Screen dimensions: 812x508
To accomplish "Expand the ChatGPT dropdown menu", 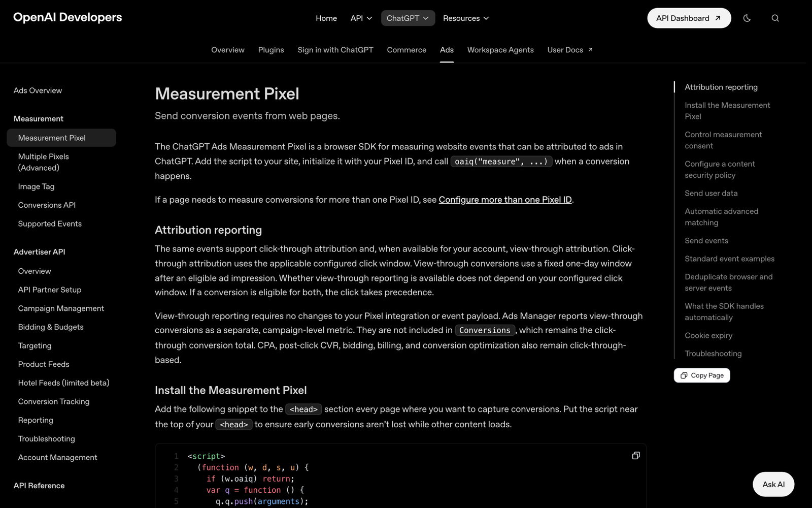I will point(408,18).
